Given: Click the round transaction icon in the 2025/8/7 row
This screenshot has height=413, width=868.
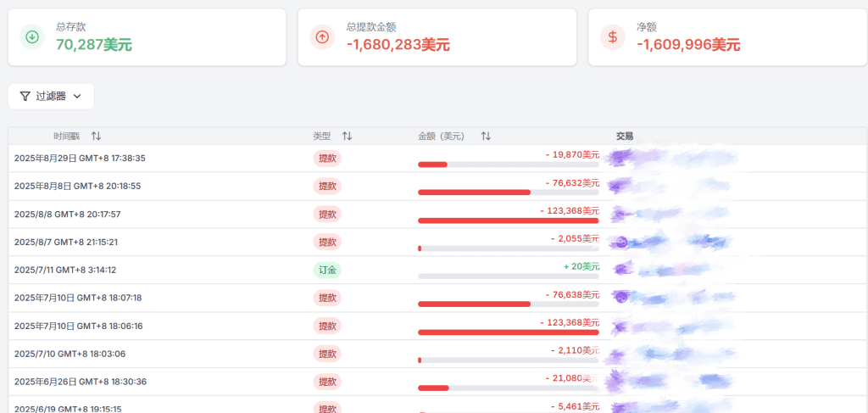Looking at the screenshot, I should (x=622, y=243).
